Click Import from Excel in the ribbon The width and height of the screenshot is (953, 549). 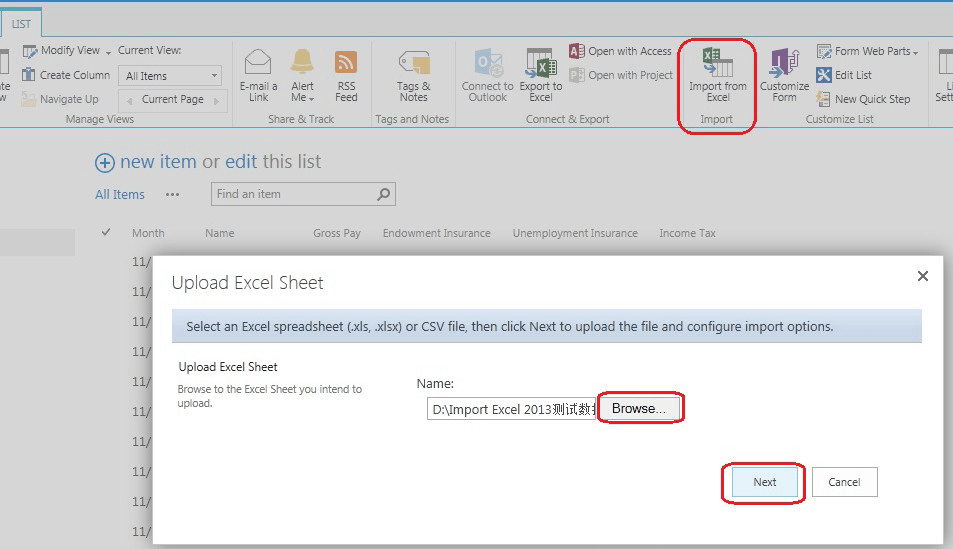[718, 75]
